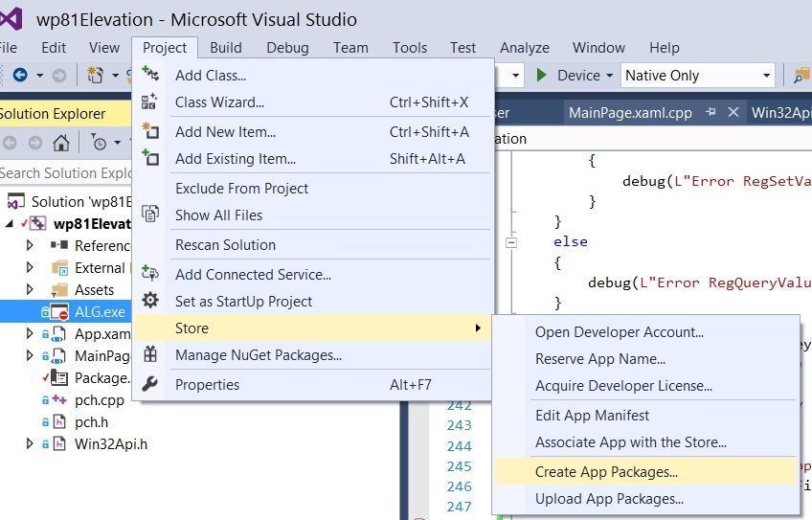Click the New Project toolbar icon
Screen dimensions: 812x520
(x=95, y=75)
